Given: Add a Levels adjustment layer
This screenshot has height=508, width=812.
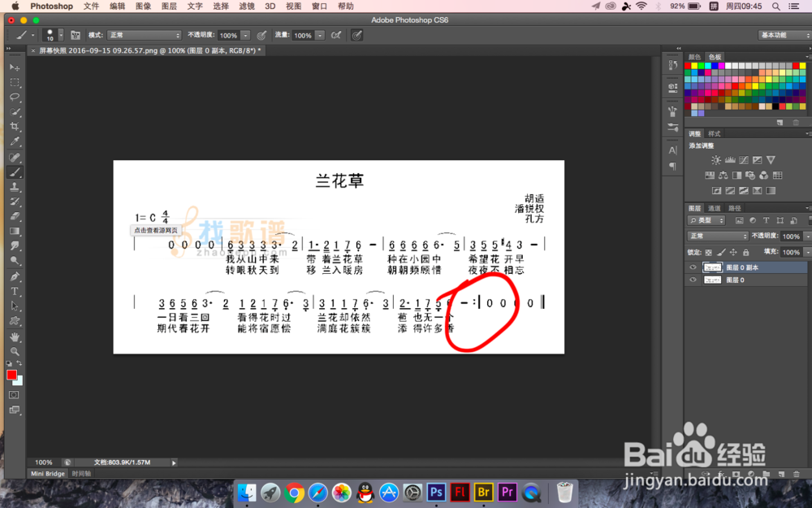Looking at the screenshot, I should [730, 160].
